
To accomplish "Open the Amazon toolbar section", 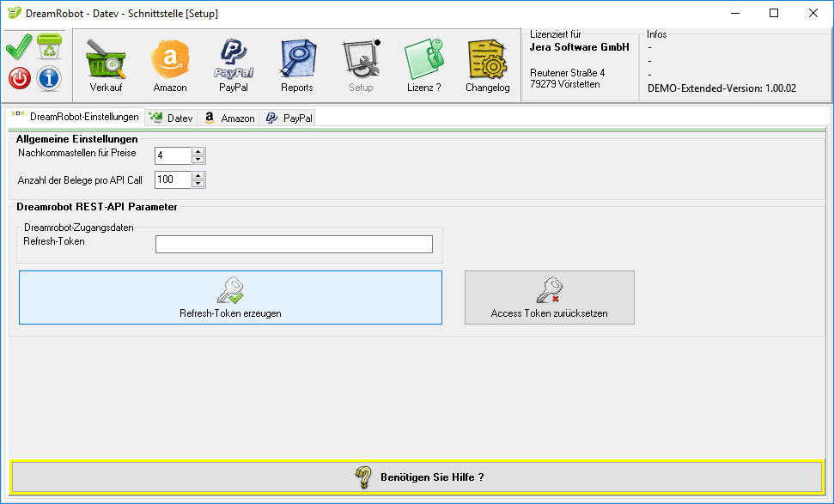I will 169,65.
